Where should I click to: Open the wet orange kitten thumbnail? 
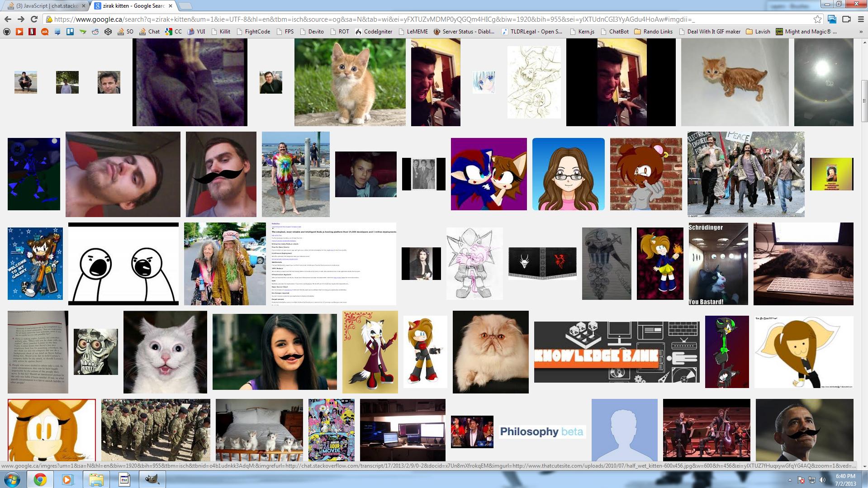735,82
